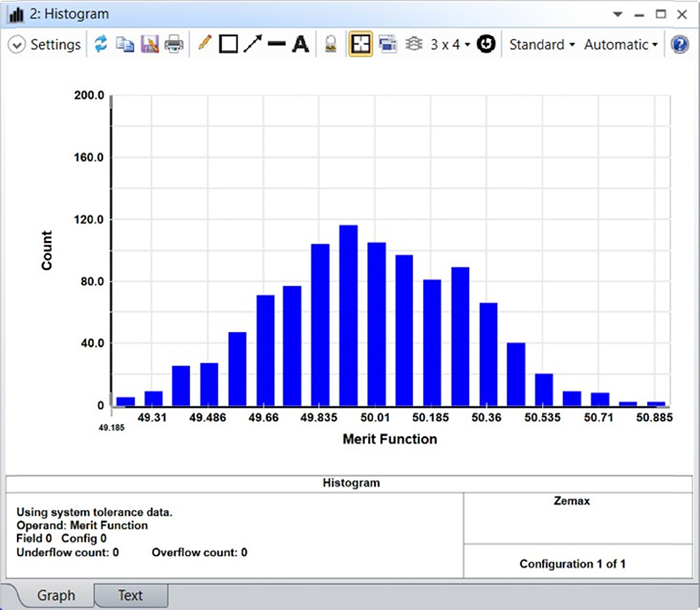Select the rectangle box drawing tool

coord(228,44)
